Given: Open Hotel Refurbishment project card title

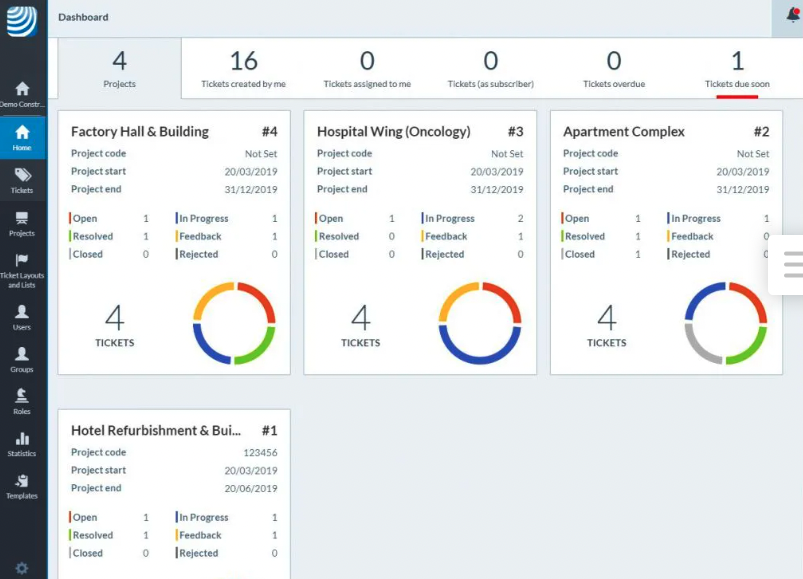Looking at the screenshot, I should [156, 431].
